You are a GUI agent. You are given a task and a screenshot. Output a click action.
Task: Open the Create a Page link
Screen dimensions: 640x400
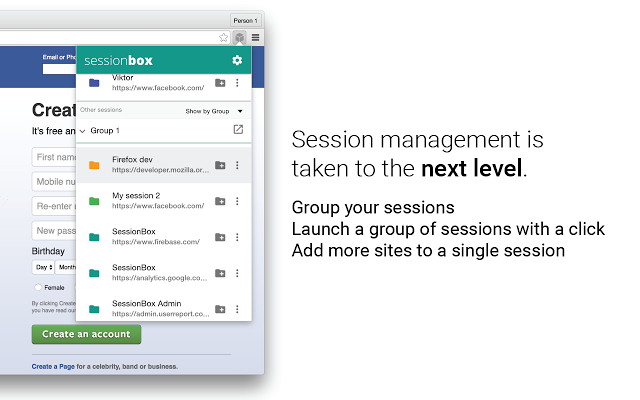coord(54,367)
